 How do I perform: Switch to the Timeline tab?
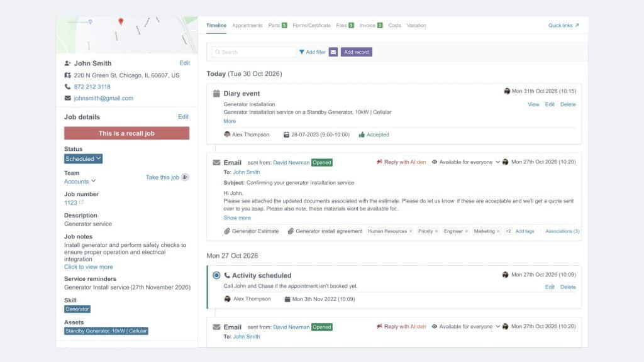(x=216, y=25)
